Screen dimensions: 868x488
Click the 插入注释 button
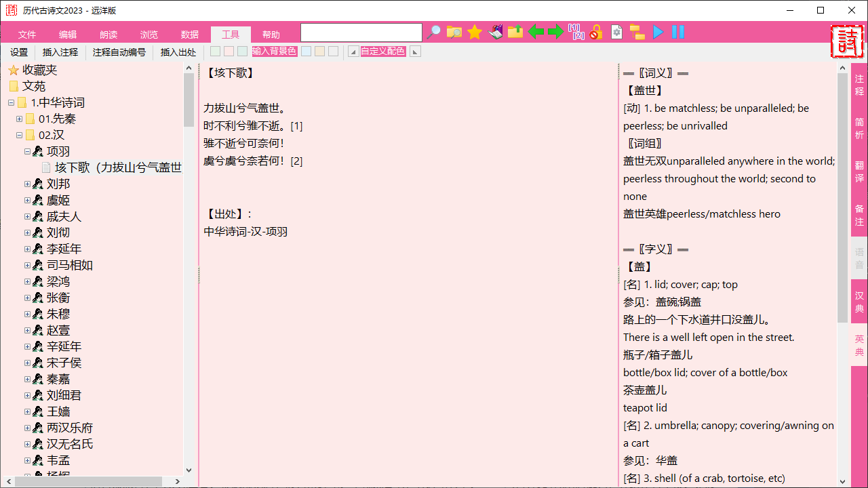60,52
